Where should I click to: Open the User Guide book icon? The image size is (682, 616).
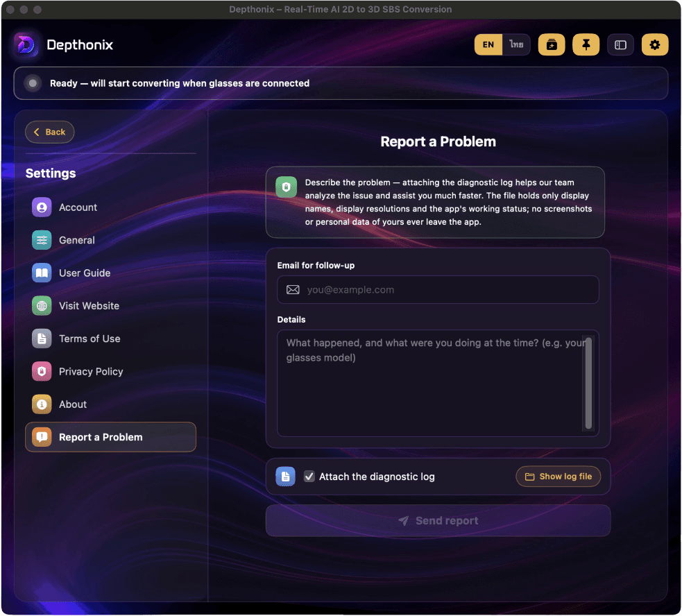point(42,273)
